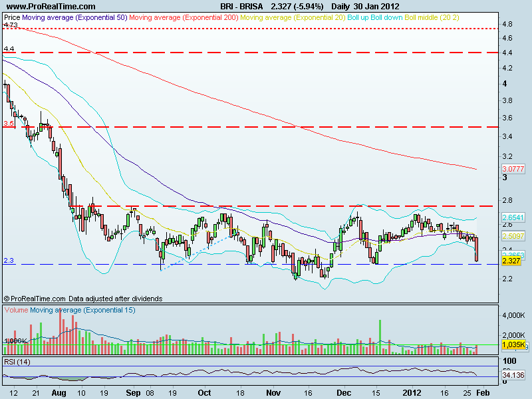The width and height of the screenshot is (532, 399).
Task: Click the 'BRI - BRISA' ticker title
Action: (241, 6)
